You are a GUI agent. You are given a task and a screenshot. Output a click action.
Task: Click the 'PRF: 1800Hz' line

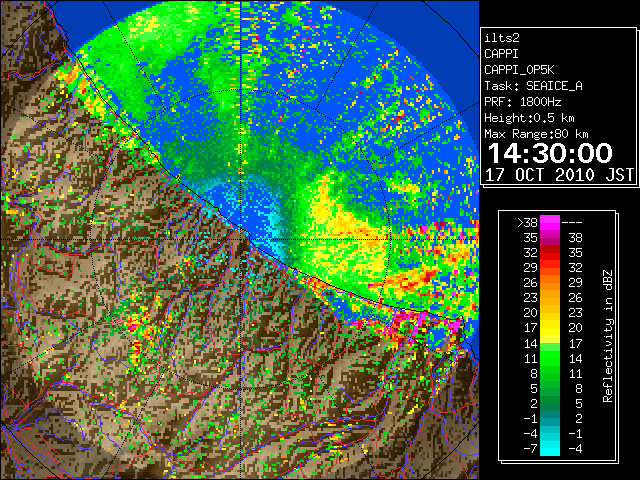coord(522,102)
